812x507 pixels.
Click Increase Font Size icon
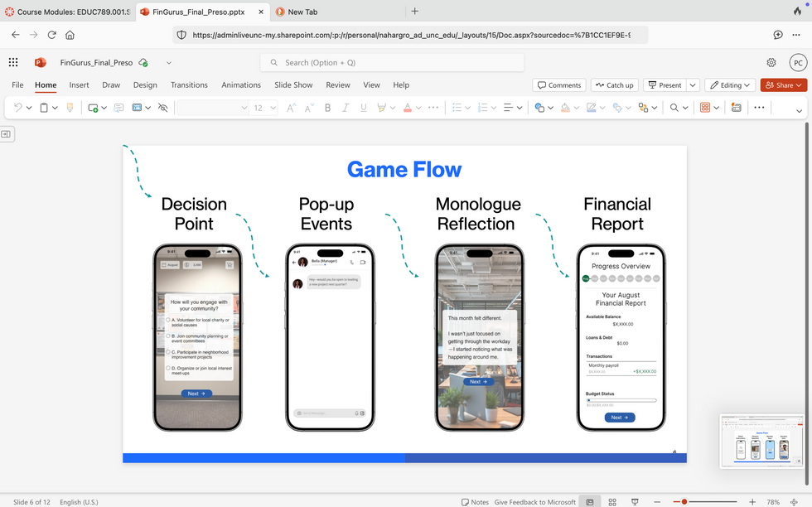point(291,108)
